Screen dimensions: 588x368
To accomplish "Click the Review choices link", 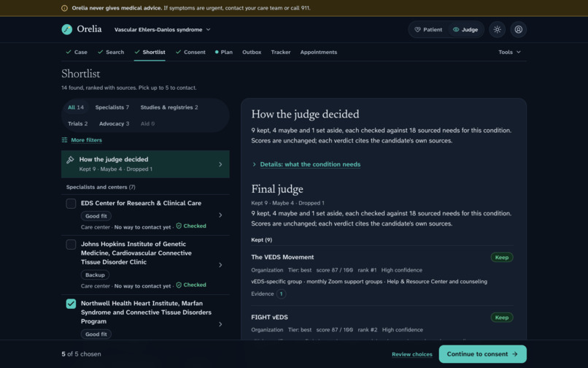I will [x=411, y=354].
